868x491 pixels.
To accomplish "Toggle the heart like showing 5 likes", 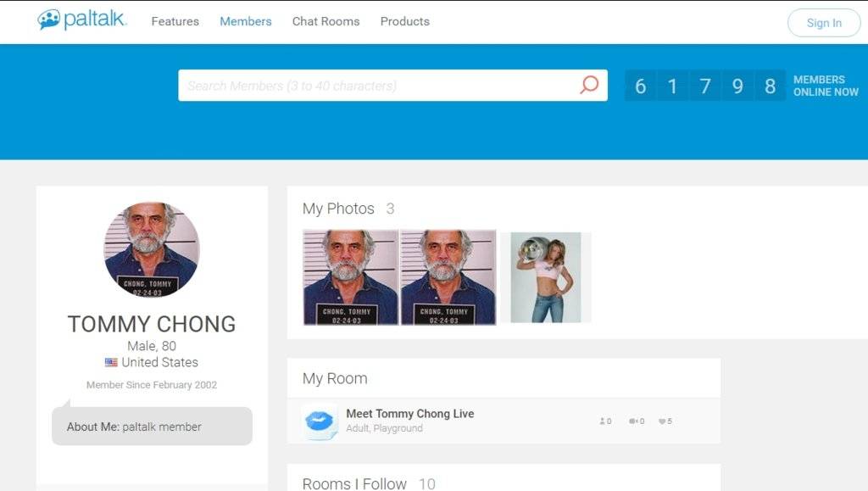I will (662, 420).
